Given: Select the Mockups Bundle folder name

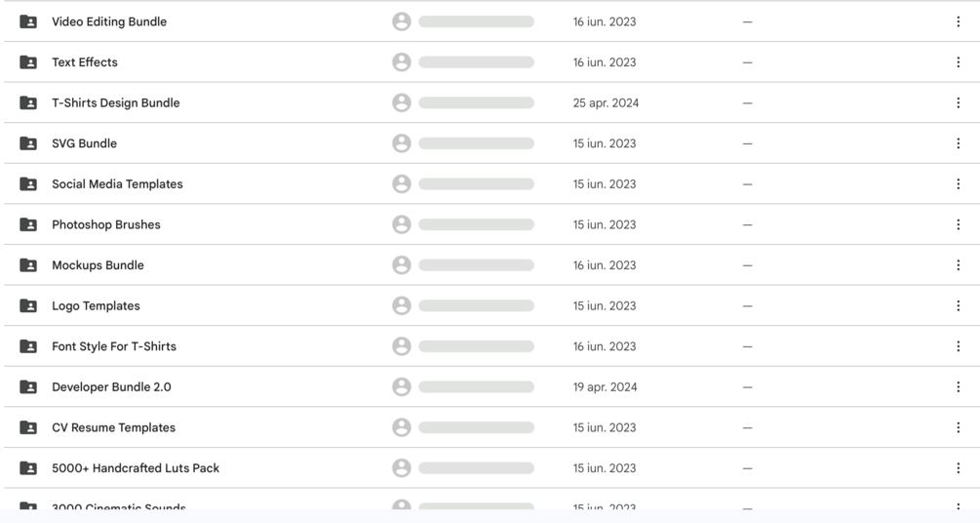Looking at the screenshot, I should 98,265.
